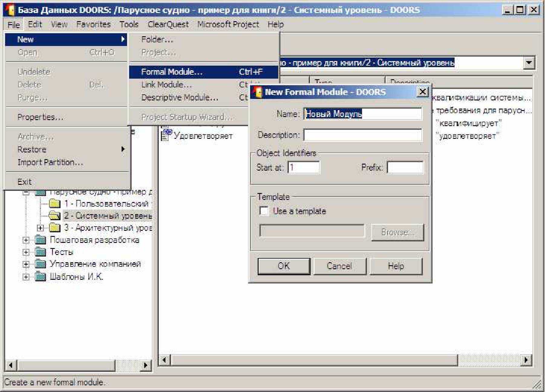Click the project icon next to Пошаговая разработка
This screenshot has height=392, width=545.
[40, 240]
